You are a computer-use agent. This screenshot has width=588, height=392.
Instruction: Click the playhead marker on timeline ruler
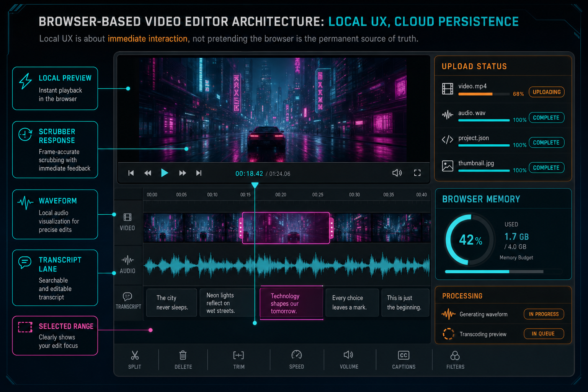pyautogui.click(x=255, y=185)
